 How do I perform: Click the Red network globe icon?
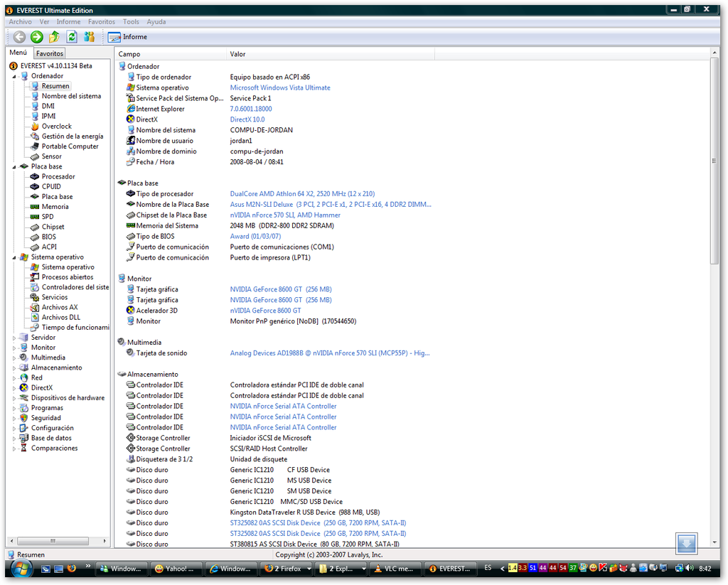coord(24,378)
